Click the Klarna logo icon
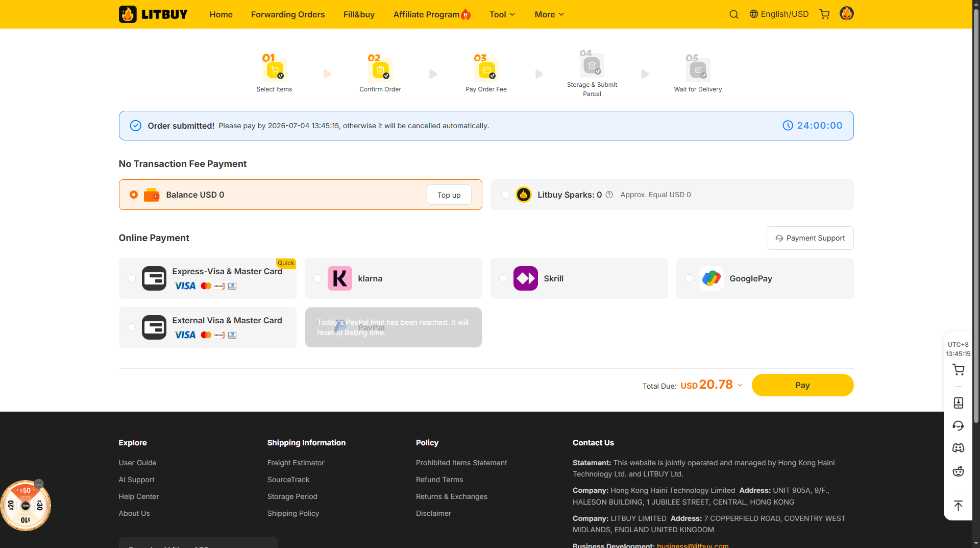Screen dimensions: 980x548 click(x=340, y=278)
